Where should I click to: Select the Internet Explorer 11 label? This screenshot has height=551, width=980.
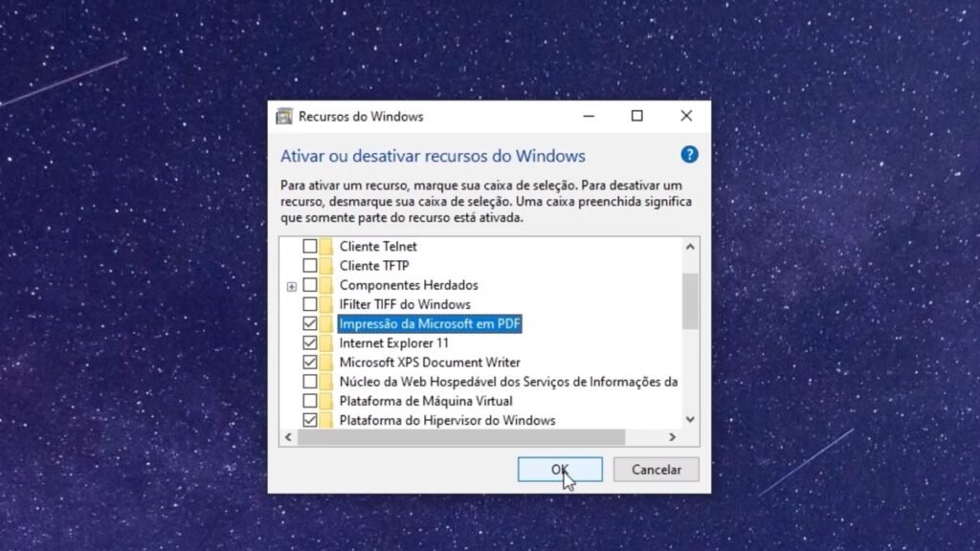pyautogui.click(x=393, y=343)
